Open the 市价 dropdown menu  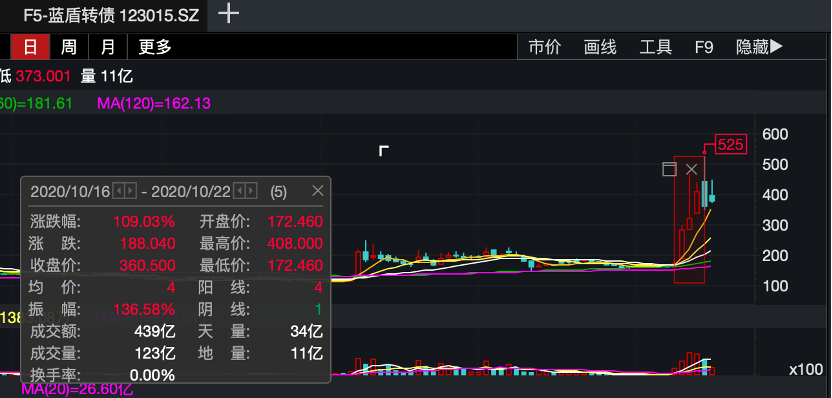[545, 47]
